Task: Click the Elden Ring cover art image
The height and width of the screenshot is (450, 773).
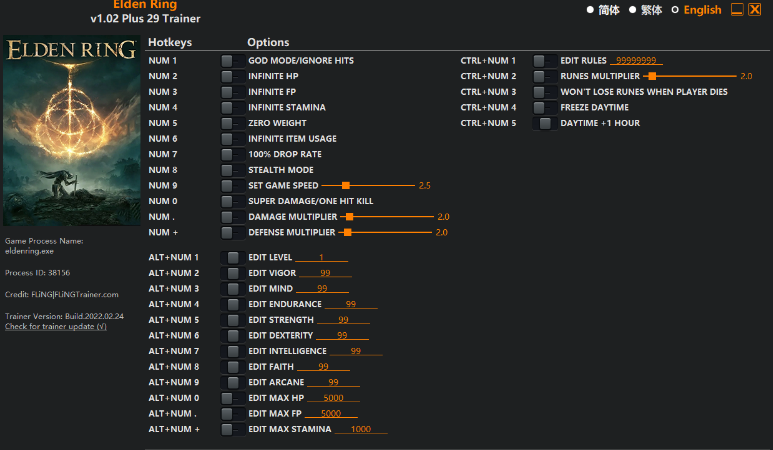Action: (71, 130)
